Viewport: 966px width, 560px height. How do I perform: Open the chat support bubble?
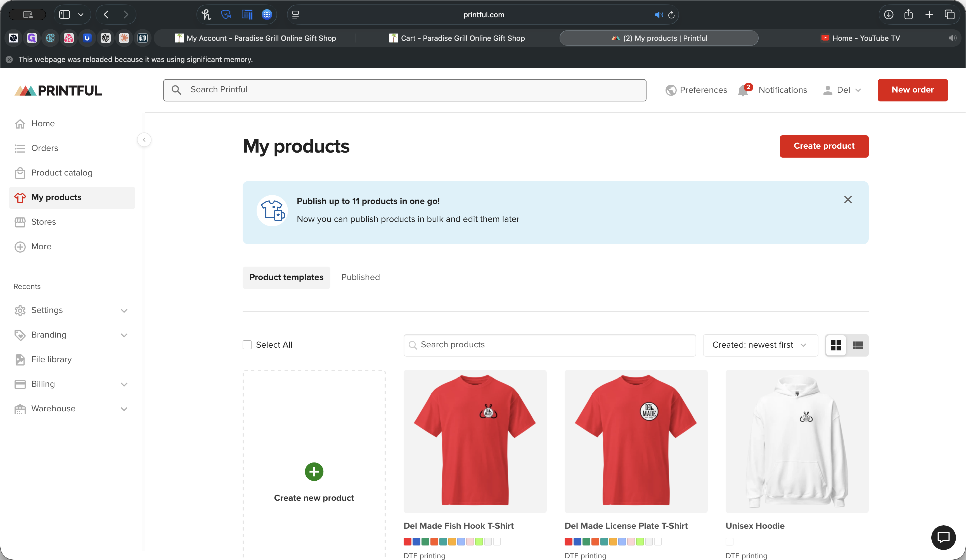(944, 537)
